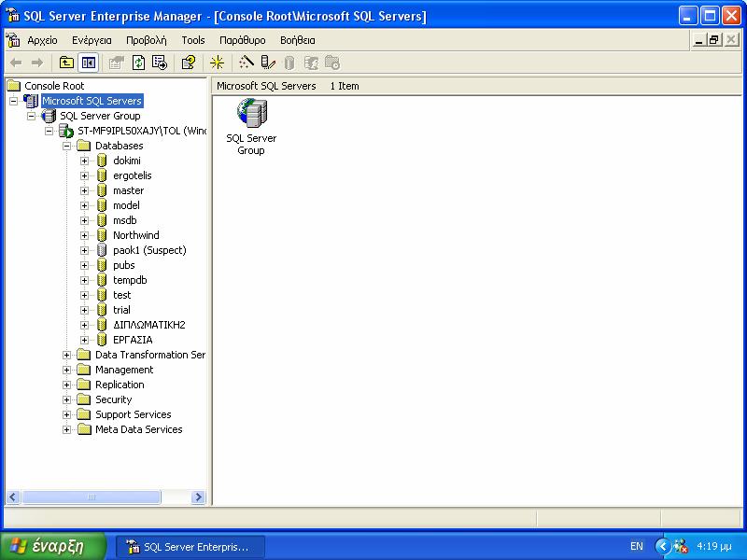Click the ΔΙΠΛΩΜΑΤΙΚΗ2 database icon

102,325
